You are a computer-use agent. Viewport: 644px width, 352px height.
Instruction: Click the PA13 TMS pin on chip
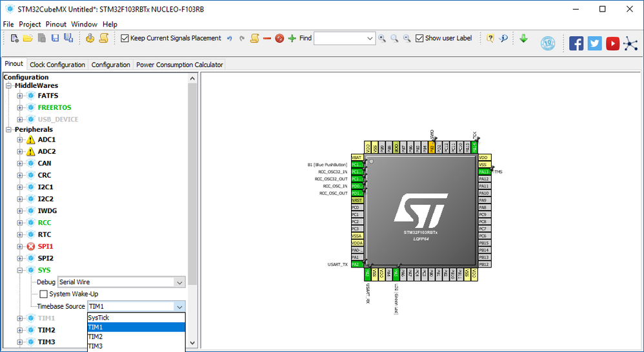(485, 172)
